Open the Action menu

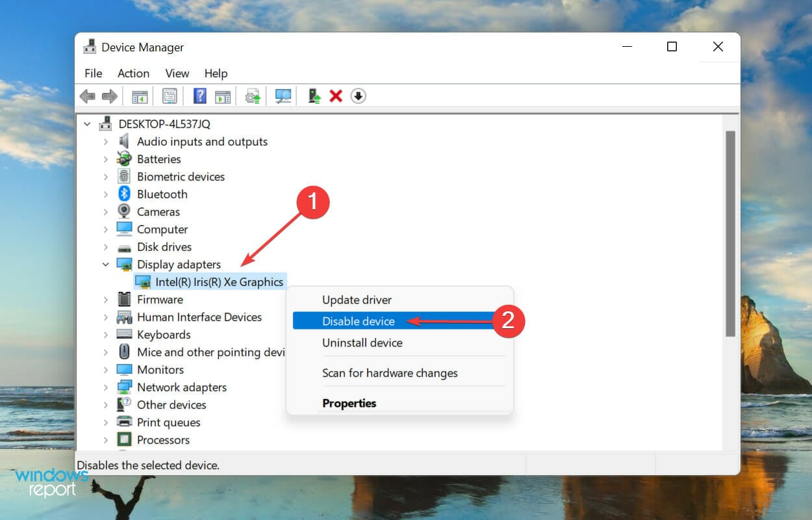pos(133,73)
